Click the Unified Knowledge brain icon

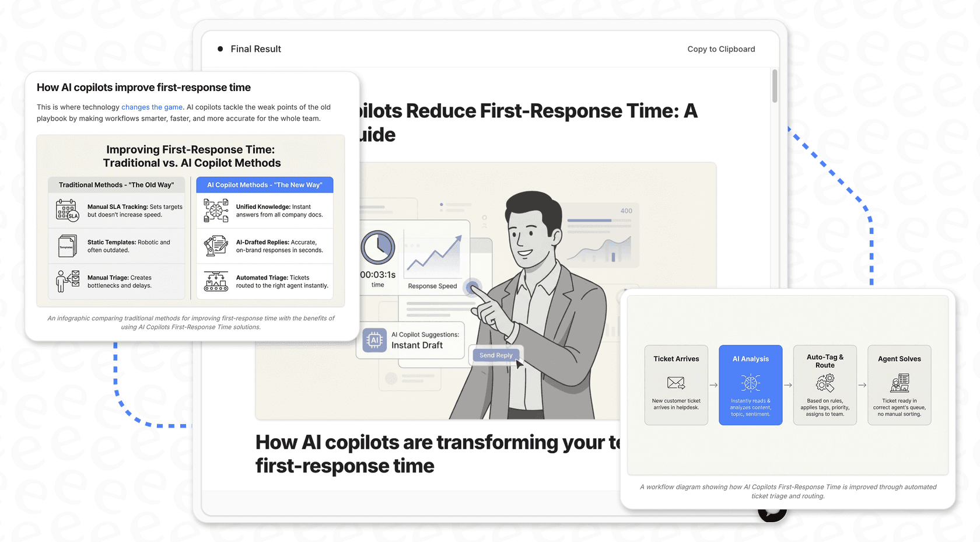(216, 211)
